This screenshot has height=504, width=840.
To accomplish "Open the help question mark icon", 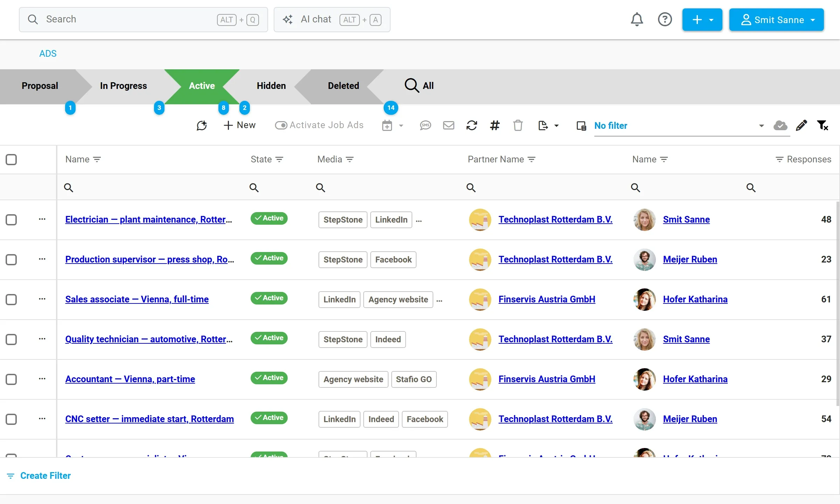I will click(x=665, y=20).
